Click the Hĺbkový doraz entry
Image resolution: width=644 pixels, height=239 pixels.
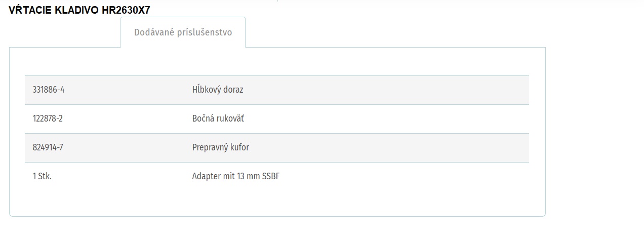(x=218, y=90)
